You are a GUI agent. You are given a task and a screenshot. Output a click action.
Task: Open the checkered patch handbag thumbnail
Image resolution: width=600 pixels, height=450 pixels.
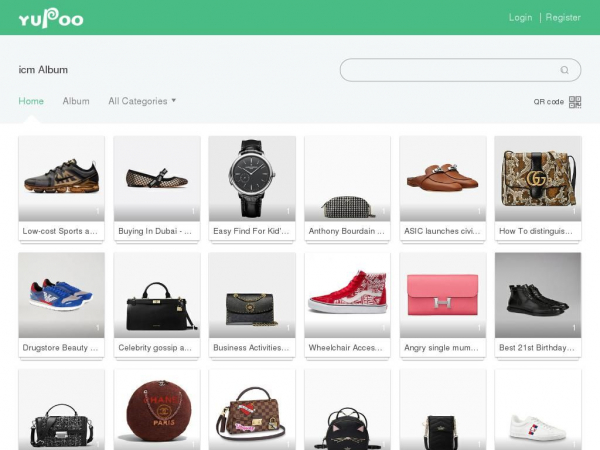[252, 409]
